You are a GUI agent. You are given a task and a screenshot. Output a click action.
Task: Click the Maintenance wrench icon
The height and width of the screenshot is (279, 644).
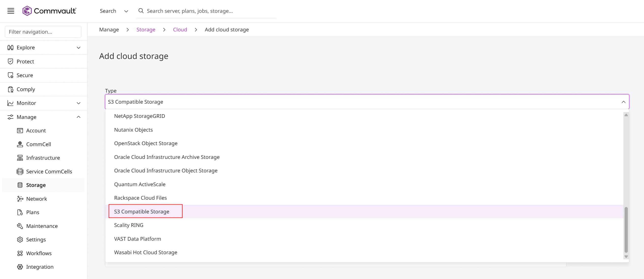coord(20,226)
